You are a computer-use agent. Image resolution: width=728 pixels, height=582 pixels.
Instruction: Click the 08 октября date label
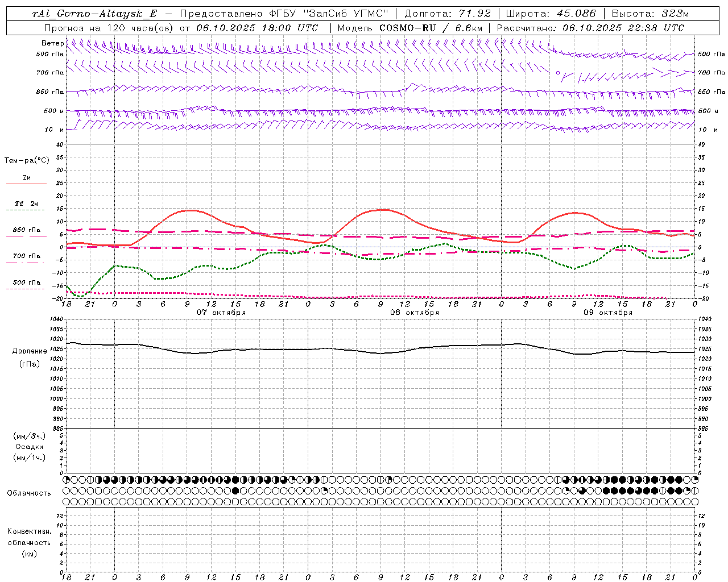415,313
